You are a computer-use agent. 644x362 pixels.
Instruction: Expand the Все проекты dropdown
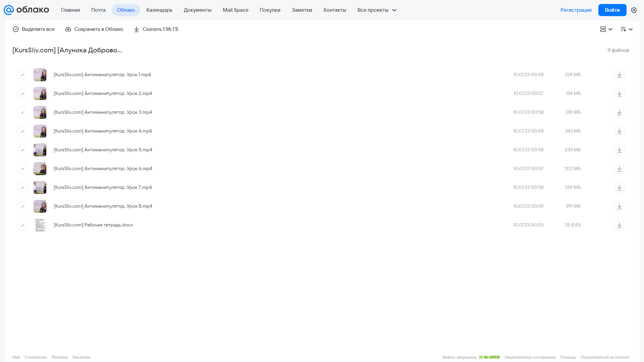(x=377, y=10)
